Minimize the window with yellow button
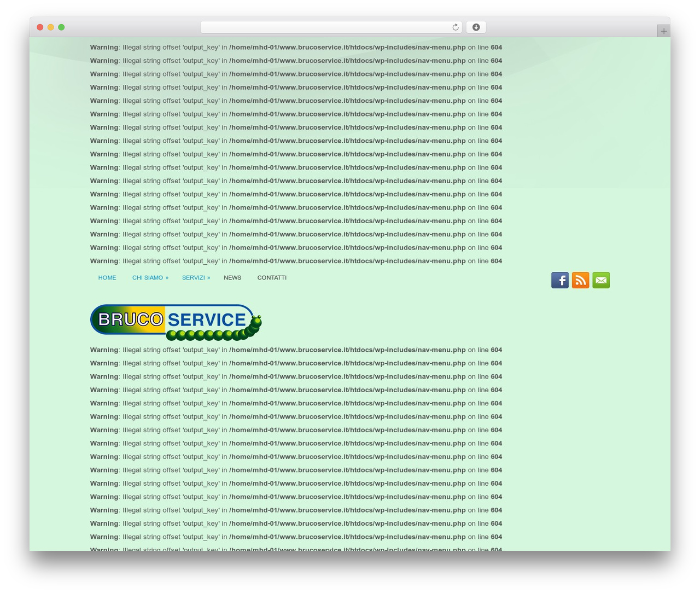 51,27
